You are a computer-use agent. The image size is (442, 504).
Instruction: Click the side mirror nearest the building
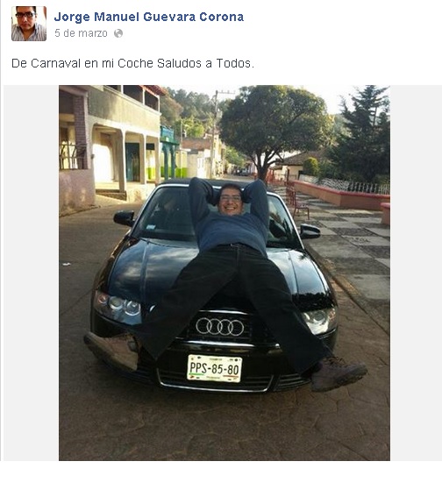(x=125, y=218)
